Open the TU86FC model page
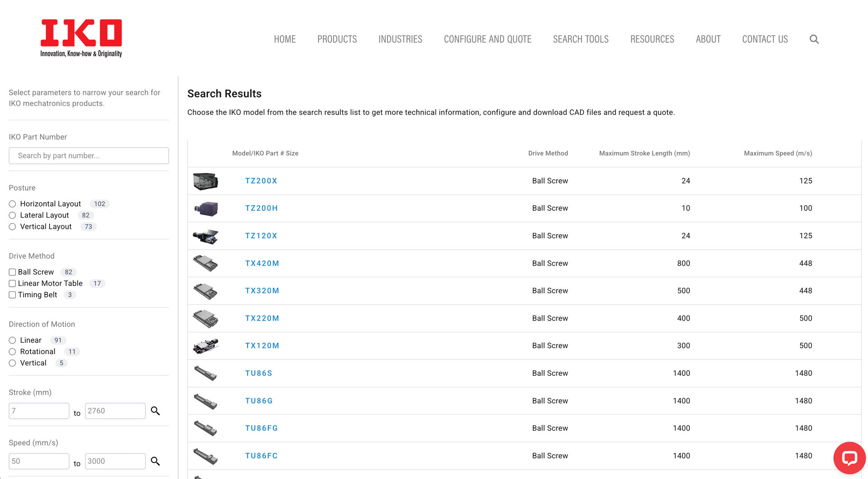 point(261,455)
